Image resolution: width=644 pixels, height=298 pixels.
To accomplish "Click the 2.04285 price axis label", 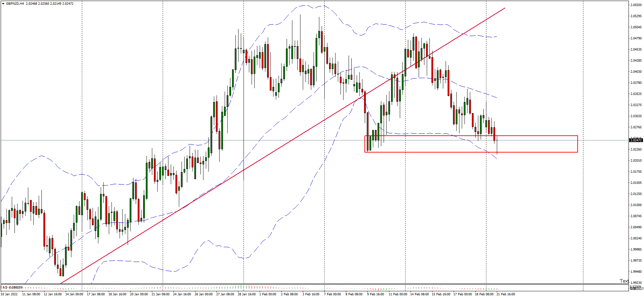I will pos(636,61).
